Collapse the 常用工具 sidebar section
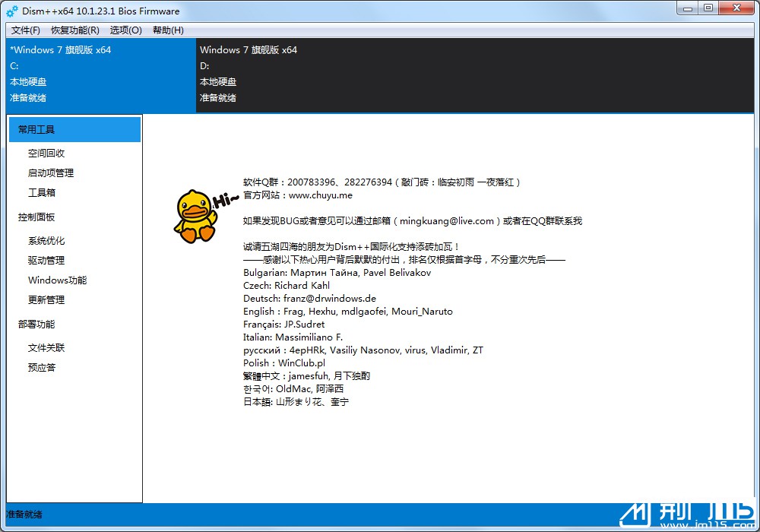 tap(74, 129)
